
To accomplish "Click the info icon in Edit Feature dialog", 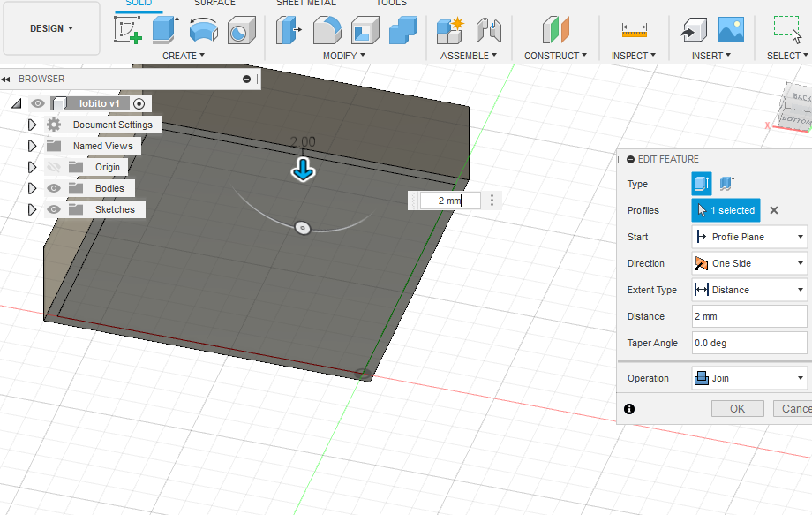I will (629, 409).
